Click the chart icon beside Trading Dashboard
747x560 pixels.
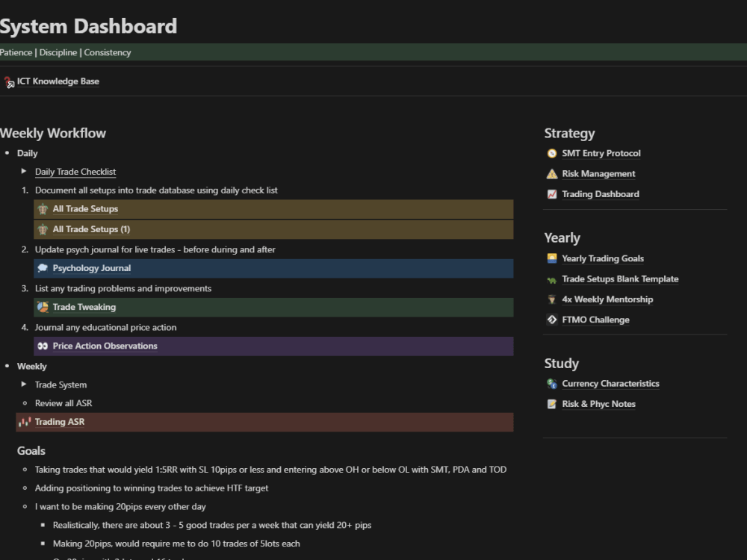(x=551, y=194)
